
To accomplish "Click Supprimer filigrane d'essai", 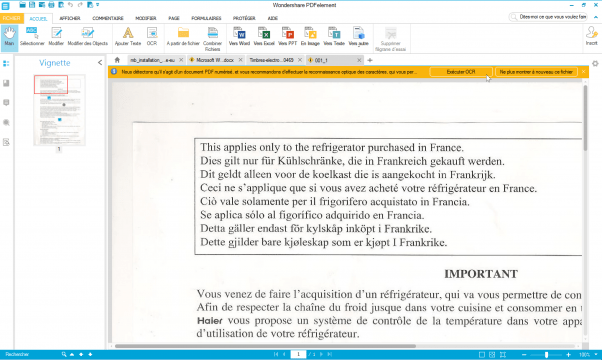I will point(390,39).
